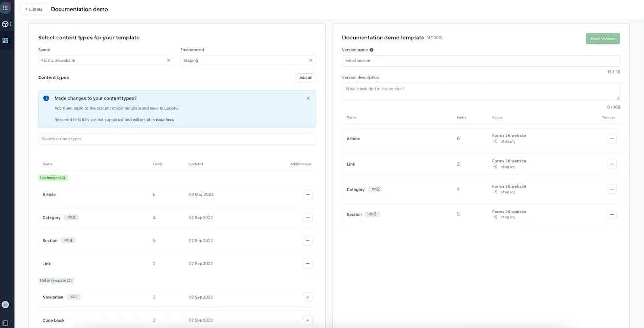
Task: Click the cube icon in left sidebar
Action: point(5,24)
